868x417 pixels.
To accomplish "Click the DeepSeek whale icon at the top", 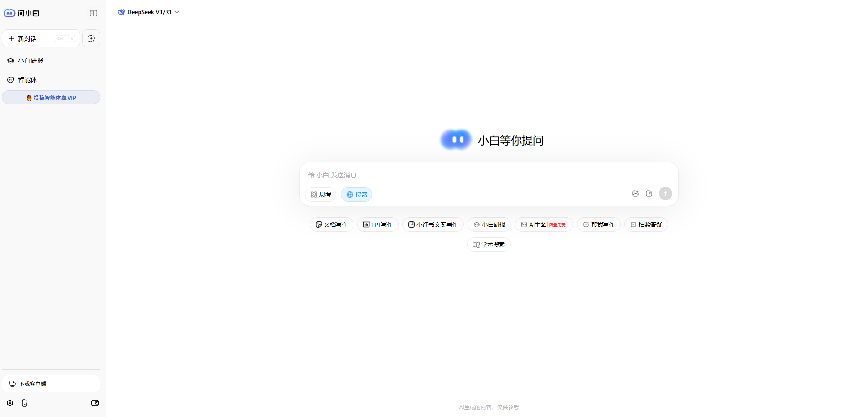I will click(121, 12).
